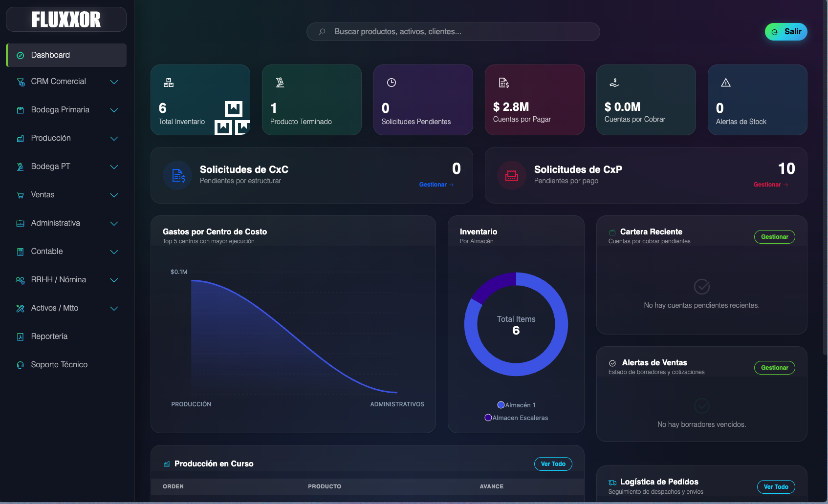The width and height of the screenshot is (828, 504).
Task: Click the Salir logout toggle button
Action: (786, 31)
